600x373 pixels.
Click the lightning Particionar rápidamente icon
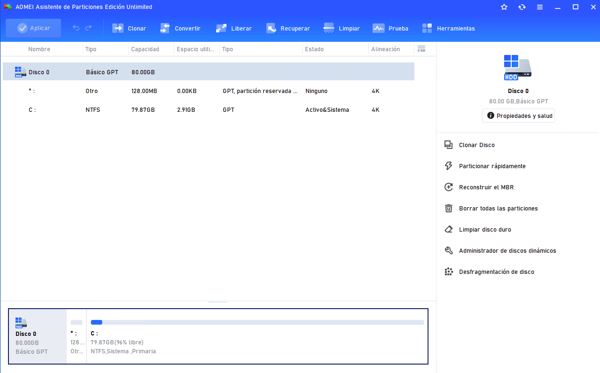(x=448, y=166)
